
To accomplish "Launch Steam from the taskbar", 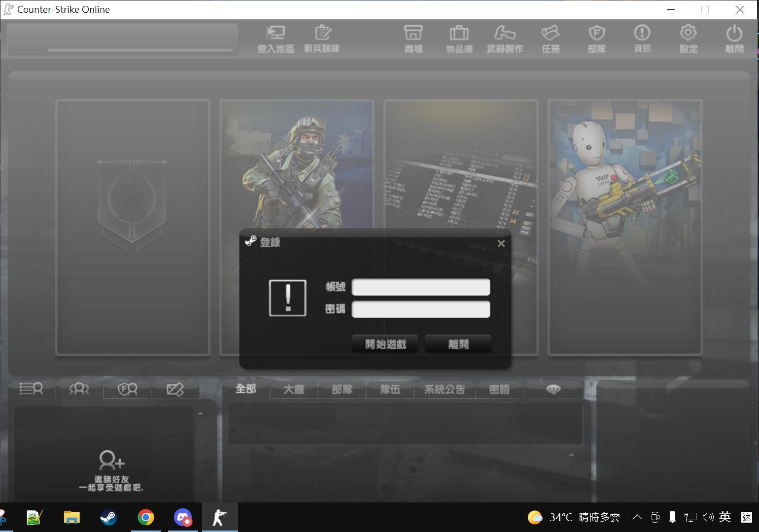I will (108, 517).
